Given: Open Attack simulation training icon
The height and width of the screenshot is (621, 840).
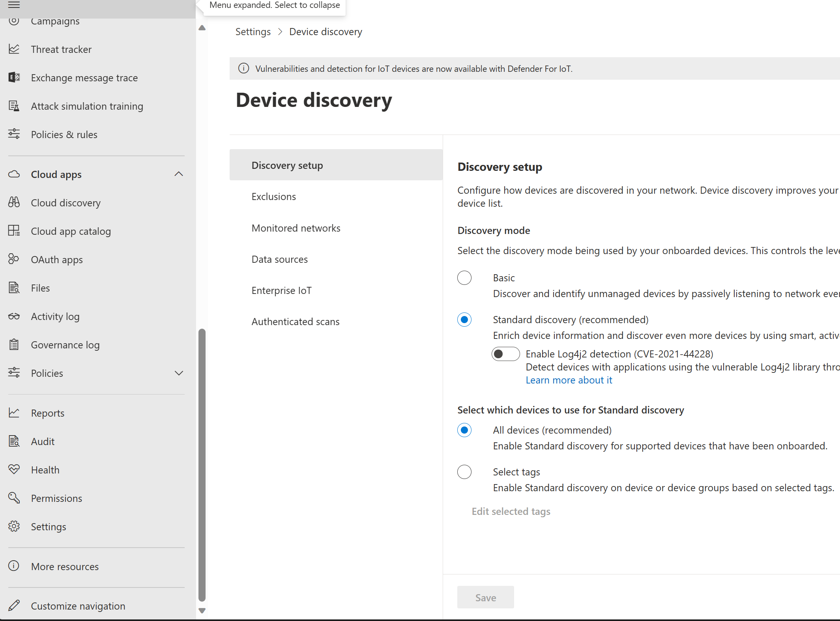Looking at the screenshot, I should point(14,106).
